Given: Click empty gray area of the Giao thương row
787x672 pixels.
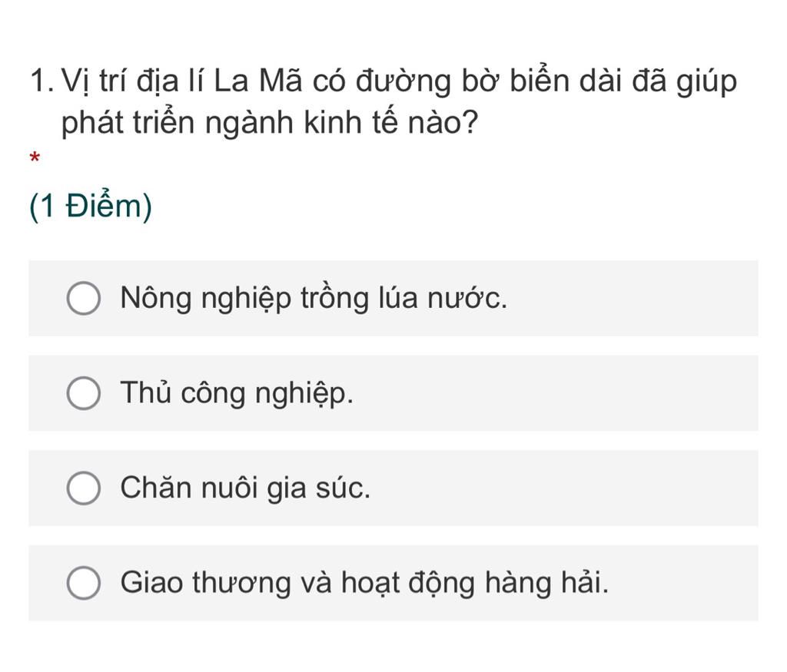Looking at the screenshot, I should pyautogui.click(x=682, y=583).
